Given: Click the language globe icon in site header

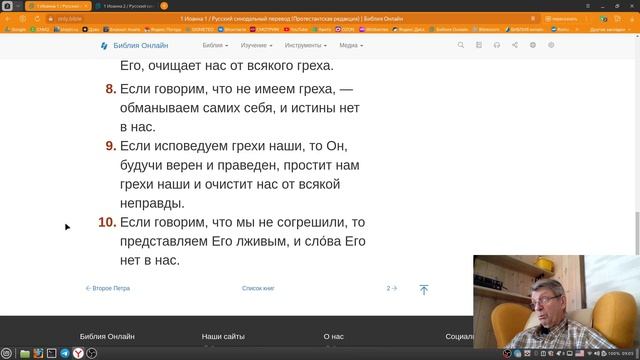Looking at the screenshot, I should click(533, 45).
